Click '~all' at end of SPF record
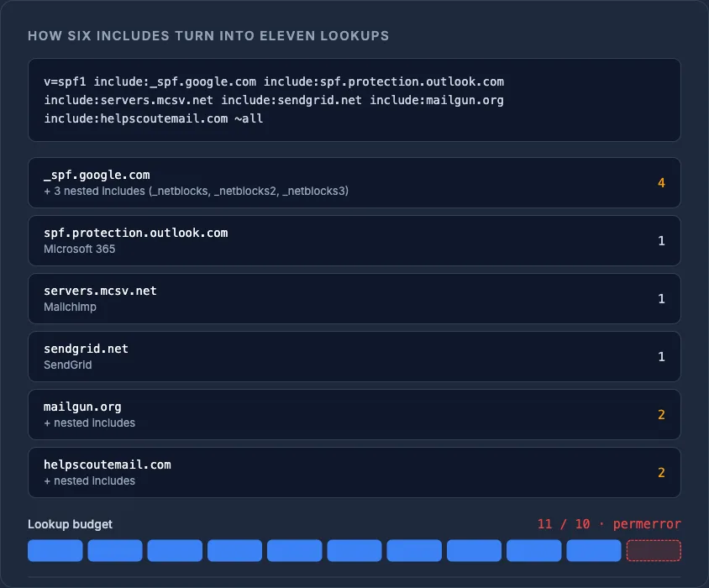 coord(249,118)
